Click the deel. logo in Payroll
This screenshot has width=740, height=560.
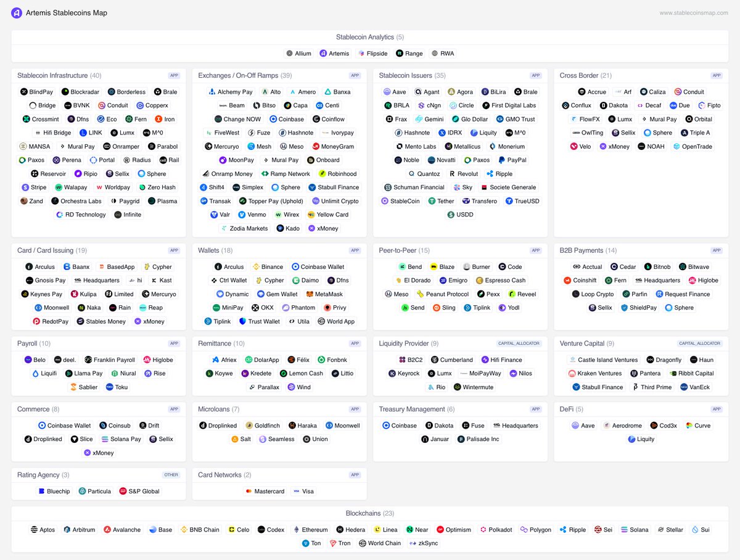pyautogui.click(x=57, y=360)
